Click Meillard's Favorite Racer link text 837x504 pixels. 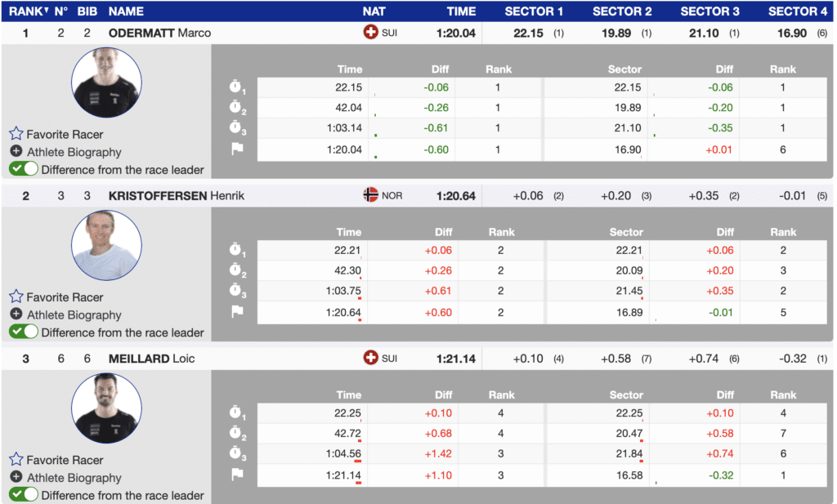(65, 460)
